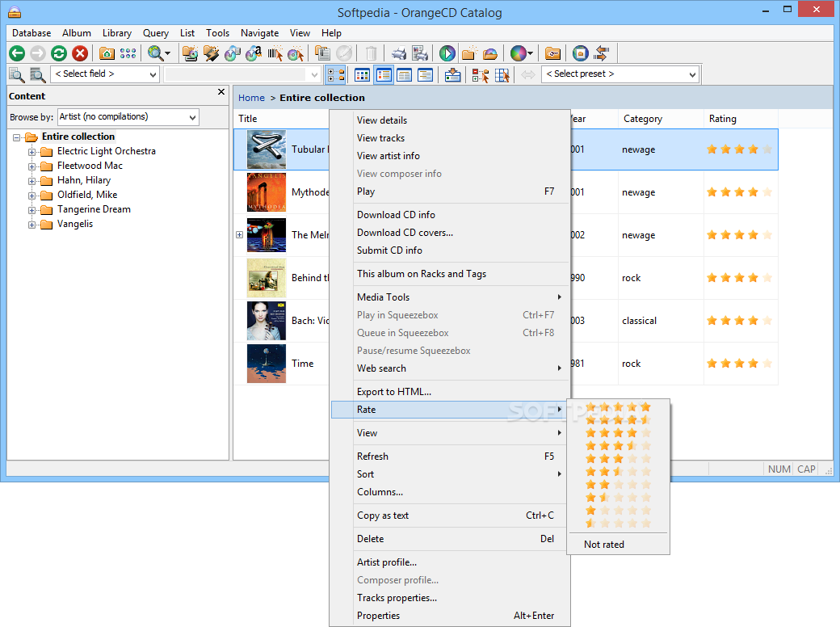840x627 pixels.
Task: Collapse the Entire collection tree node
Action: tap(17, 137)
